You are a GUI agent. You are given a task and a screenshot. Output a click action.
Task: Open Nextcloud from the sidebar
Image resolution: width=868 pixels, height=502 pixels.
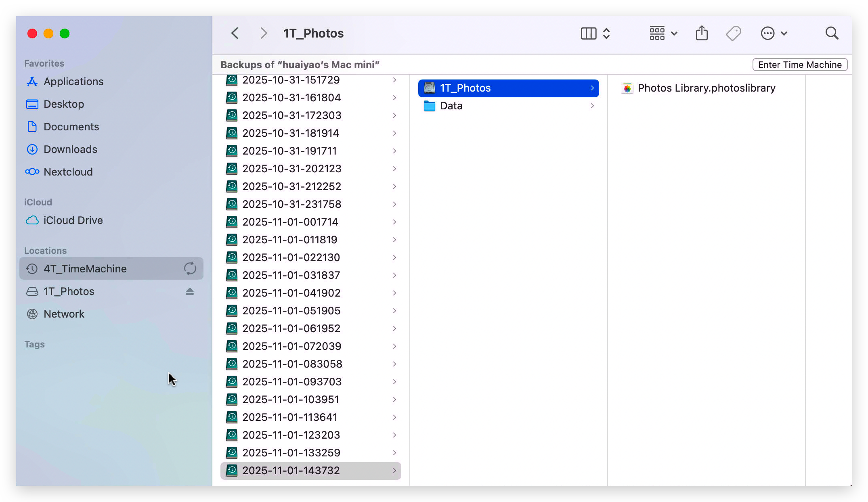coord(68,172)
